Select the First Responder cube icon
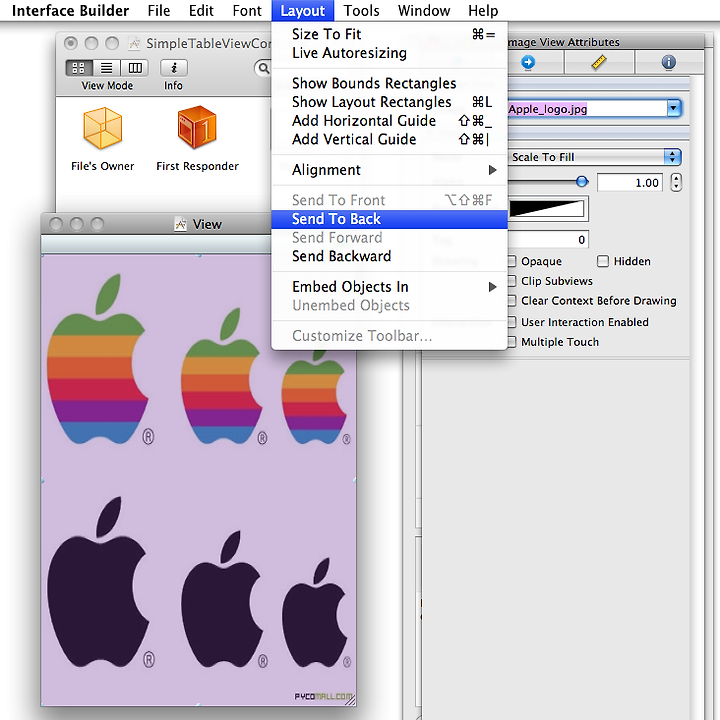Image resolution: width=720 pixels, height=720 pixels. point(197,127)
